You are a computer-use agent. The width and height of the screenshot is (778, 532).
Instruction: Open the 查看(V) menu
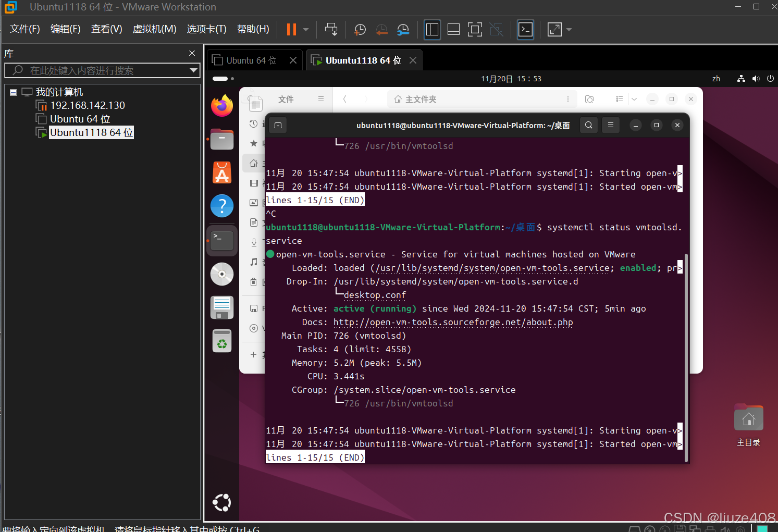(107, 29)
